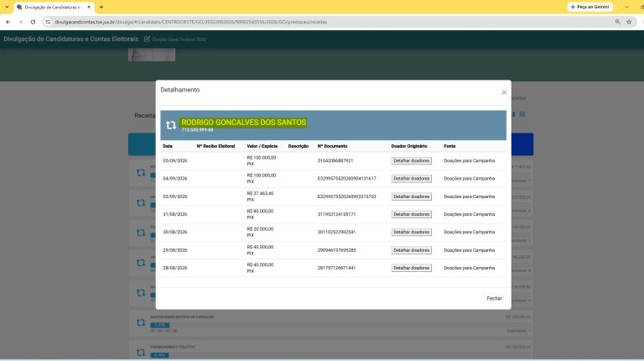The image size is (644, 361).
Task: Select the R$ 20.000,00 value
Action: click(x=260, y=229)
